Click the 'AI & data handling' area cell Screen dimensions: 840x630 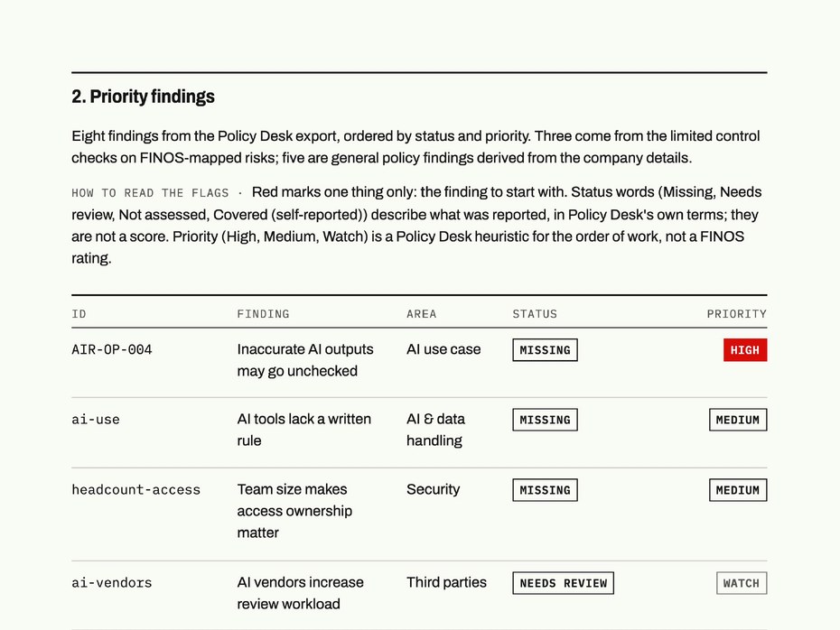(435, 430)
